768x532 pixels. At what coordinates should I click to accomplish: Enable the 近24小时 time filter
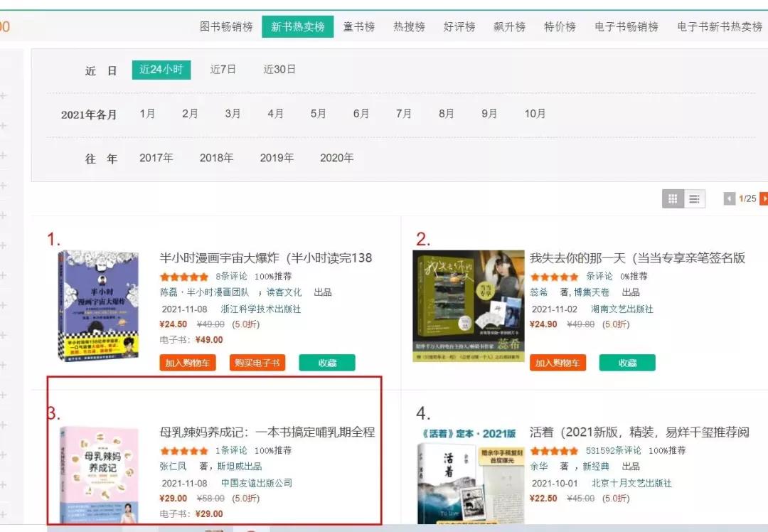coord(161,70)
